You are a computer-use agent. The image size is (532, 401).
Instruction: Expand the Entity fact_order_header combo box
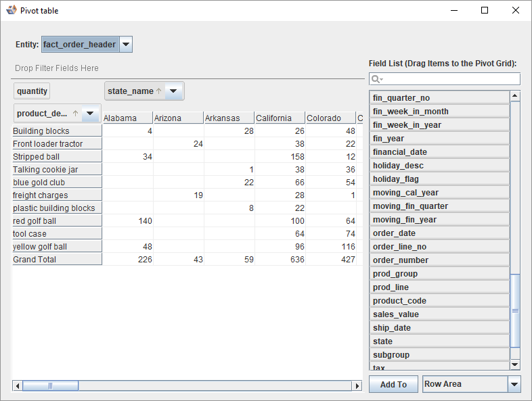pos(126,45)
